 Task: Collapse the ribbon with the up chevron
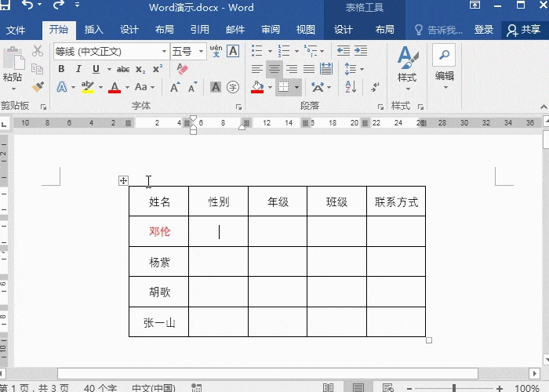pyautogui.click(x=544, y=107)
